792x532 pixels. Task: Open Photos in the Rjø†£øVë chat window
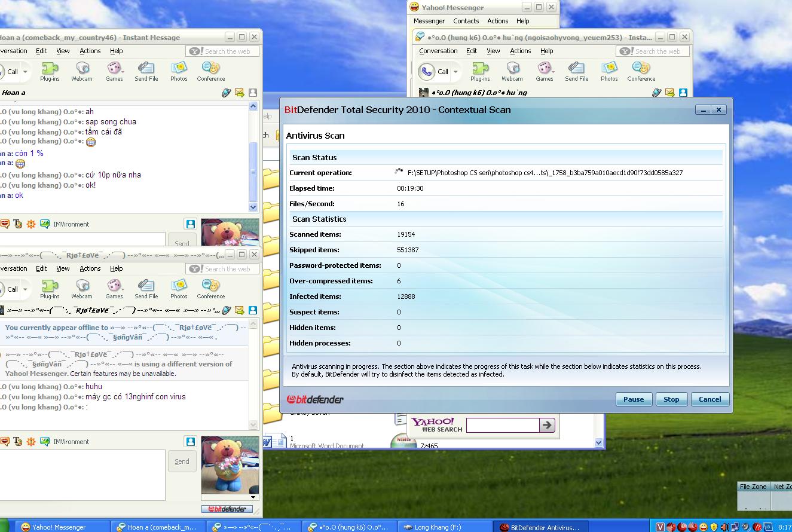(x=179, y=289)
